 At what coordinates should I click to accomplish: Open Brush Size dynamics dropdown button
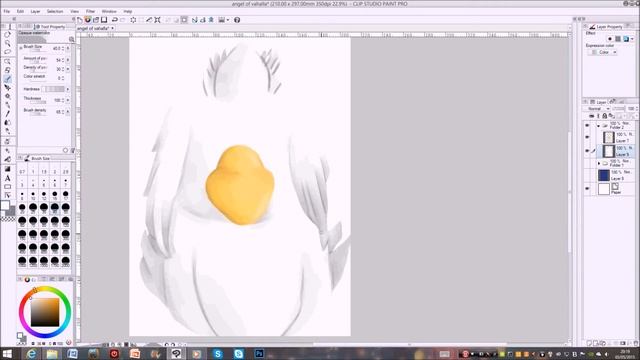click(68, 48)
